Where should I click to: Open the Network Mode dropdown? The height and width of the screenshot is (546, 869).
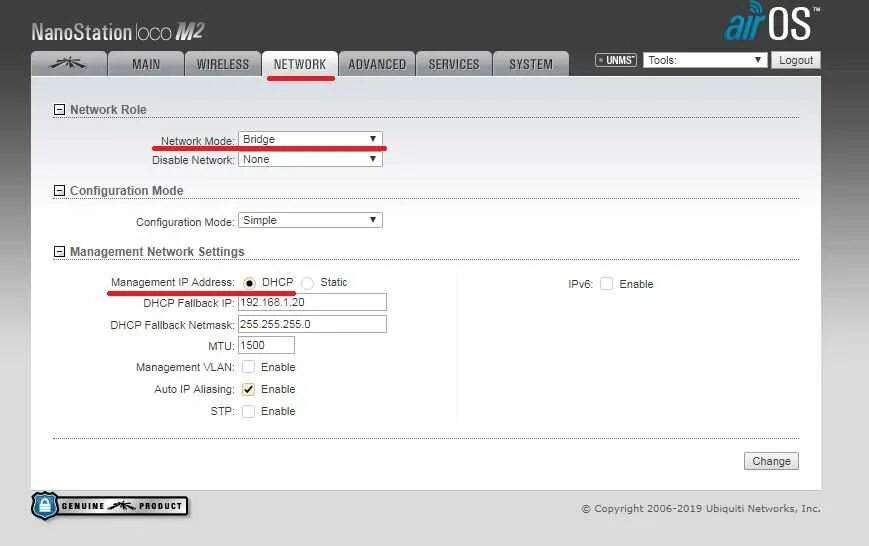pos(310,139)
